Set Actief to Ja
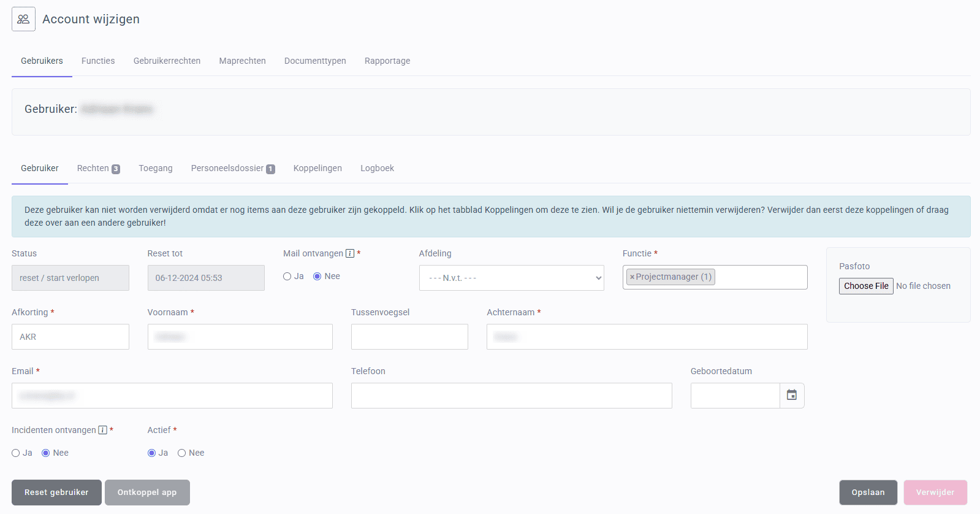Image resolution: width=980 pixels, height=514 pixels. pos(151,453)
